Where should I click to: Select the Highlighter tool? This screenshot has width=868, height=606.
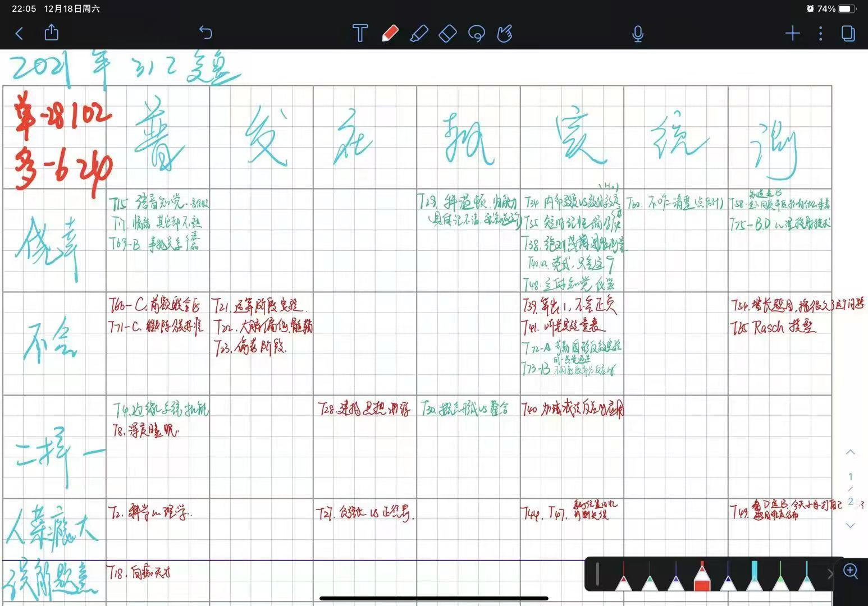pos(419,33)
